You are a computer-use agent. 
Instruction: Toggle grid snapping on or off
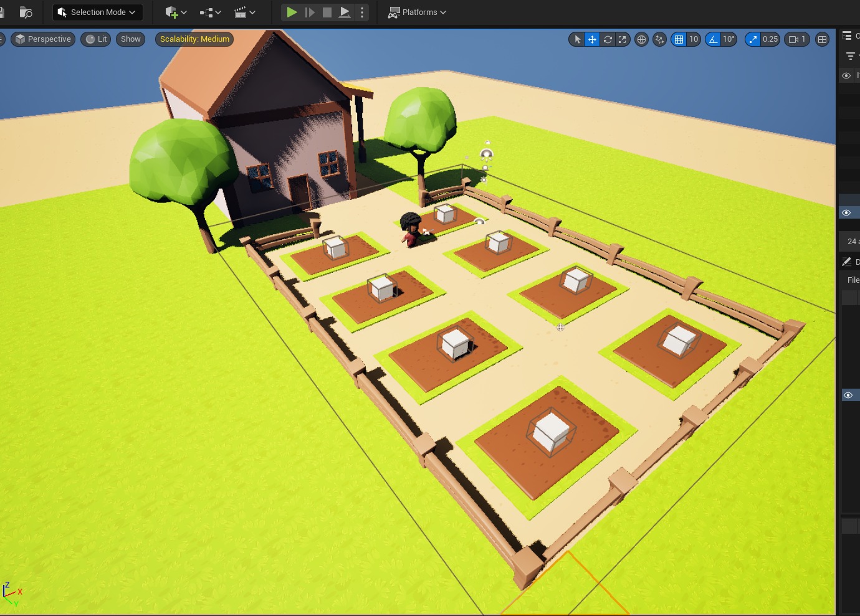679,39
